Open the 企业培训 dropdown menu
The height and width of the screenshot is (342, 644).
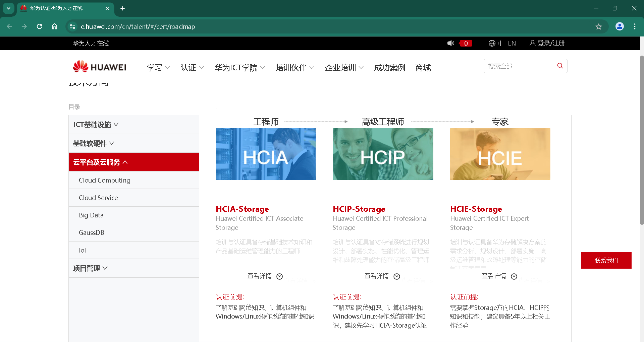tap(344, 68)
